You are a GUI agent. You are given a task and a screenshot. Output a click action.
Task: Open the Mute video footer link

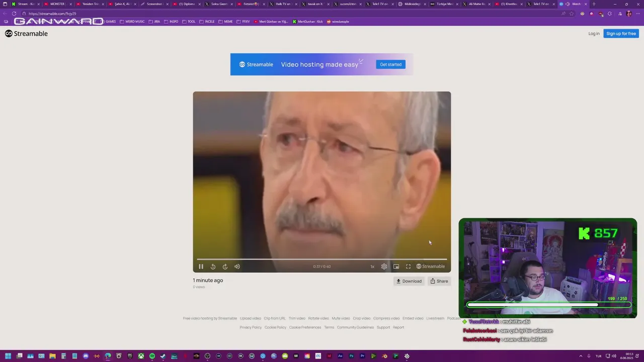[x=341, y=318]
